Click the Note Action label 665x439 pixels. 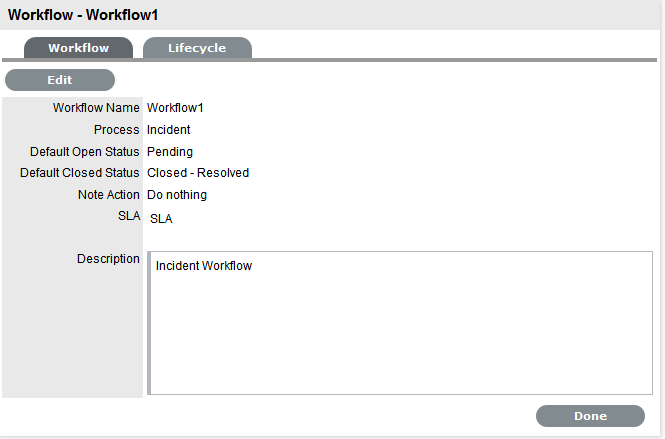[x=109, y=195]
